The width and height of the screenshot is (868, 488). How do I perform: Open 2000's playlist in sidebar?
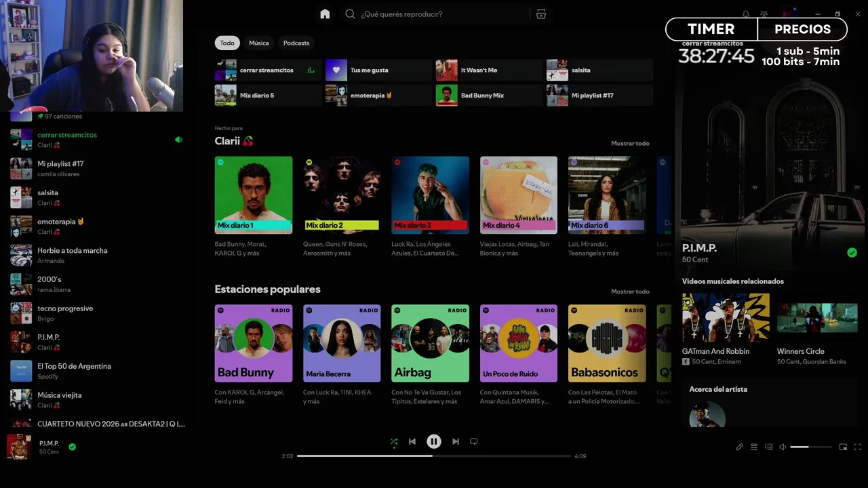(98, 285)
